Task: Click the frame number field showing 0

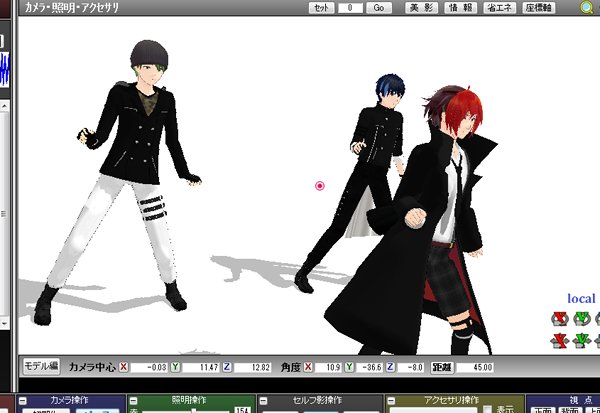Action: pyautogui.click(x=351, y=8)
